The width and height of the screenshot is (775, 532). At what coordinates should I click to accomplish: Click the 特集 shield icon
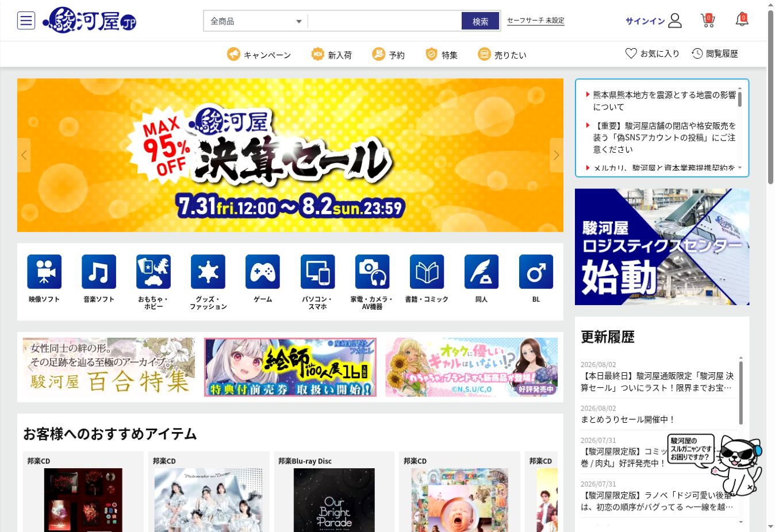[431, 54]
